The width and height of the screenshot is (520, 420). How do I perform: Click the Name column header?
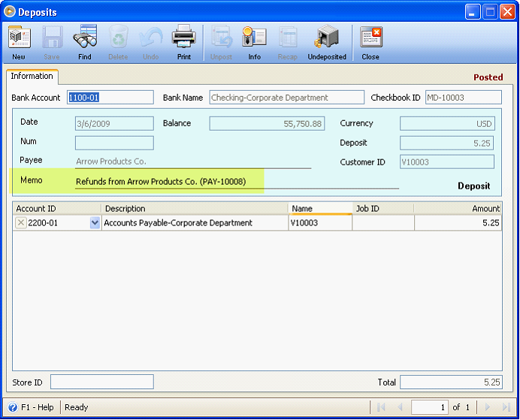(320, 209)
